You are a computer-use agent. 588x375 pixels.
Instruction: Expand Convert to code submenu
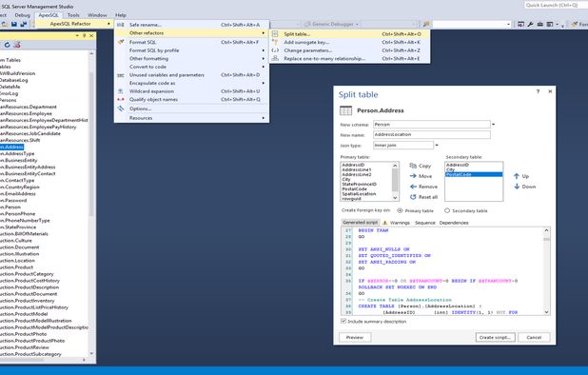(x=264, y=67)
